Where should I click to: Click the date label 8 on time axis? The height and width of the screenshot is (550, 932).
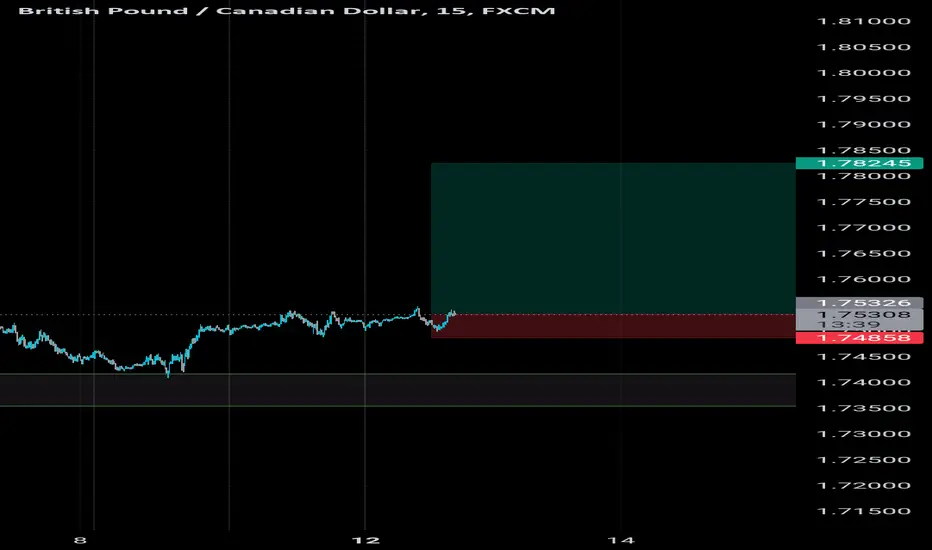point(80,540)
